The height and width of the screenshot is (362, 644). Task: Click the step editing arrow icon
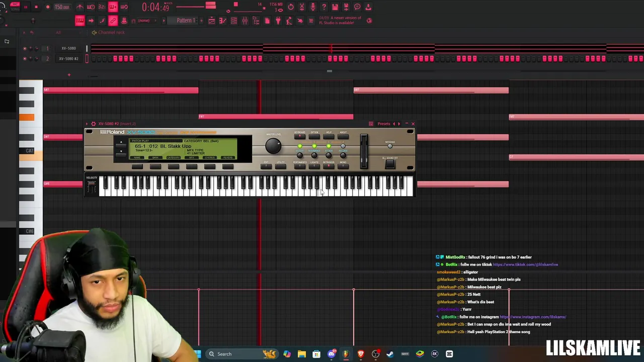[91, 21]
